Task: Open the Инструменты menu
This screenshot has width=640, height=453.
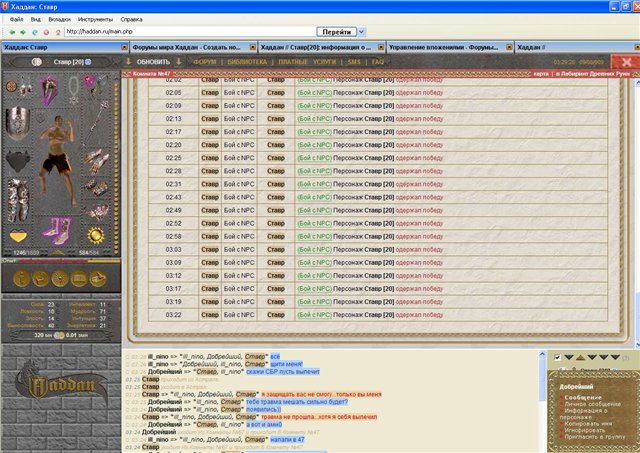Action: [95, 19]
